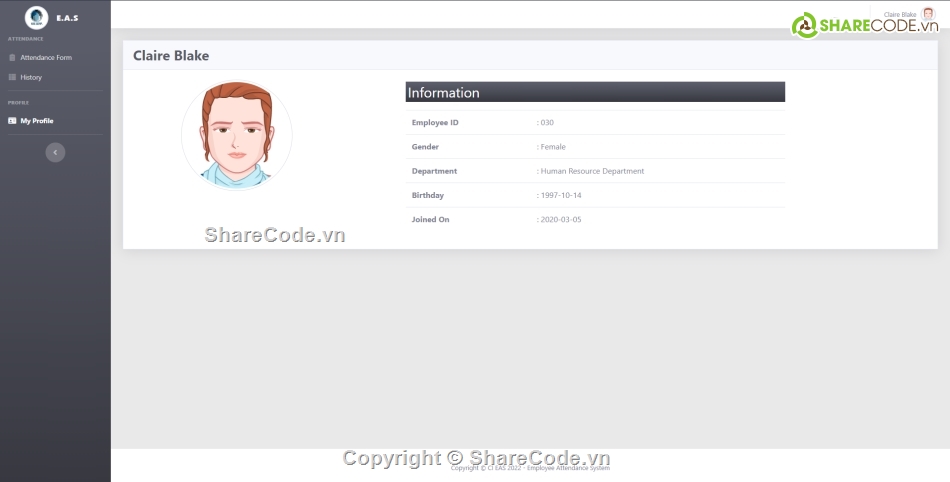The height and width of the screenshot is (482, 950).
Task: Open the Attendance Form page
Action: coord(46,58)
